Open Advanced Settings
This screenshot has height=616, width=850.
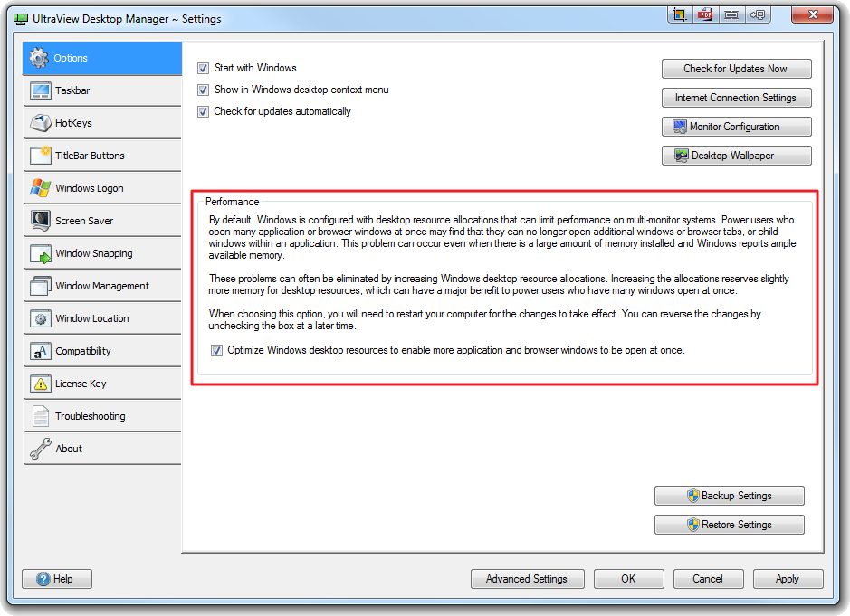coord(528,579)
